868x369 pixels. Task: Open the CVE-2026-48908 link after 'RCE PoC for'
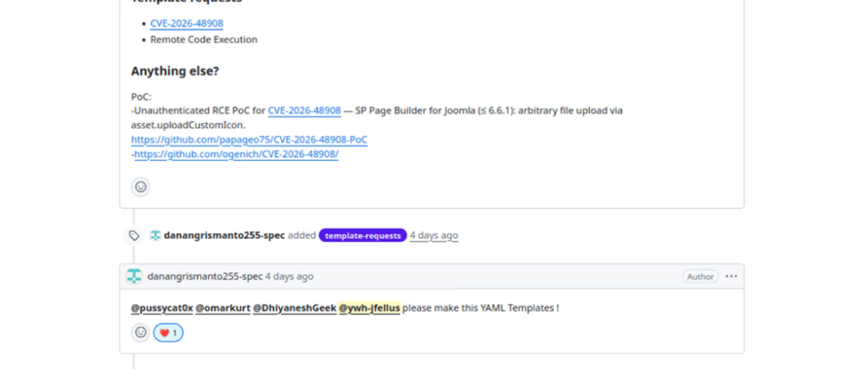click(x=304, y=111)
